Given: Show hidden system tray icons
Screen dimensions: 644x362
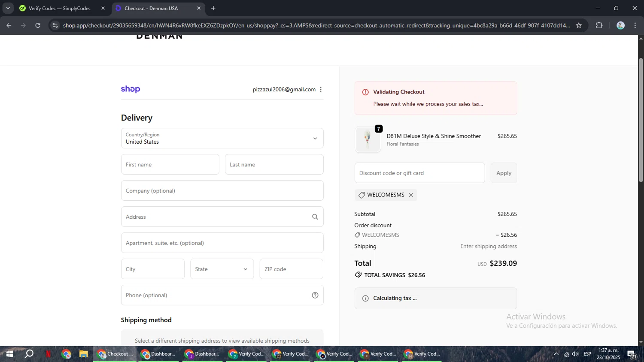Looking at the screenshot, I should point(556,354).
